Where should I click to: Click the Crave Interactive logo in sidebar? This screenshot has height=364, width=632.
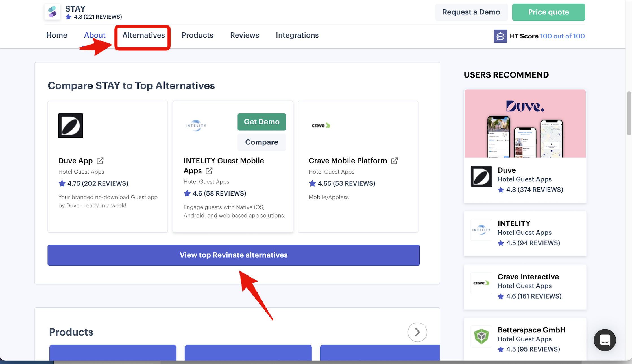pyautogui.click(x=481, y=283)
